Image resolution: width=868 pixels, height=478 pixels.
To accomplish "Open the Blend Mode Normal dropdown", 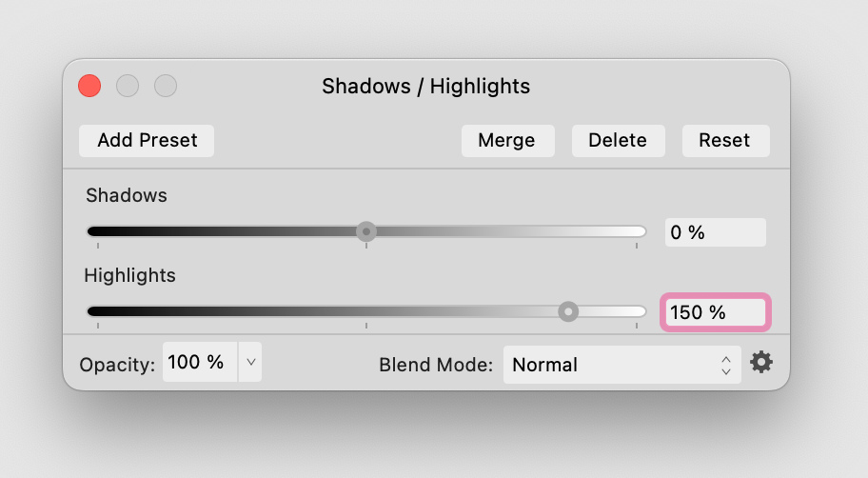I will (621, 365).
